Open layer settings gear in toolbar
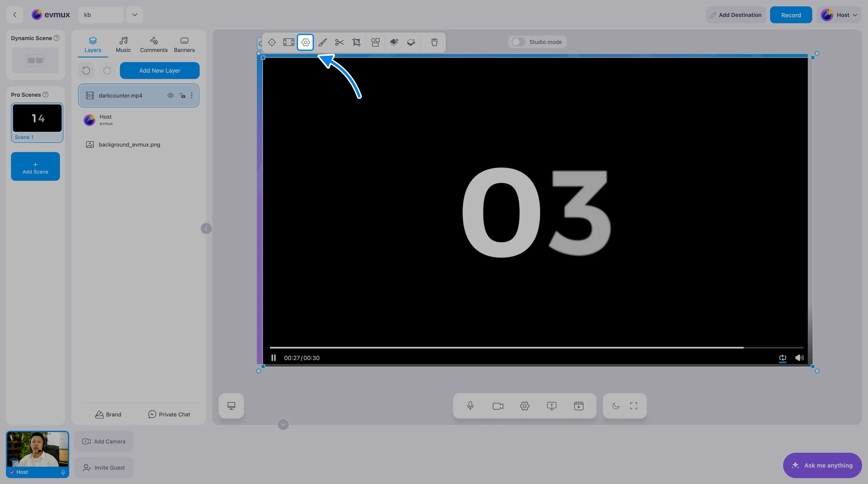The height and width of the screenshot is (484, 868). point(305,42)
